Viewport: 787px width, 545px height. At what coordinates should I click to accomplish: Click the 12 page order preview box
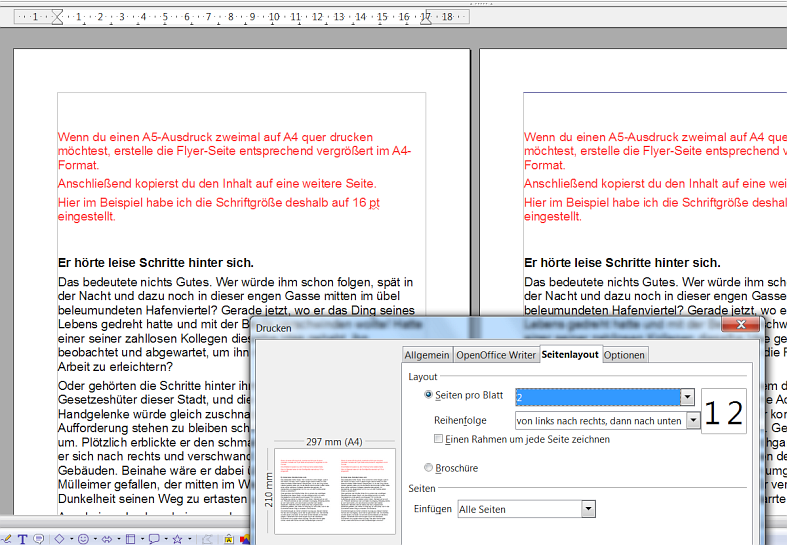coord(724,412)
